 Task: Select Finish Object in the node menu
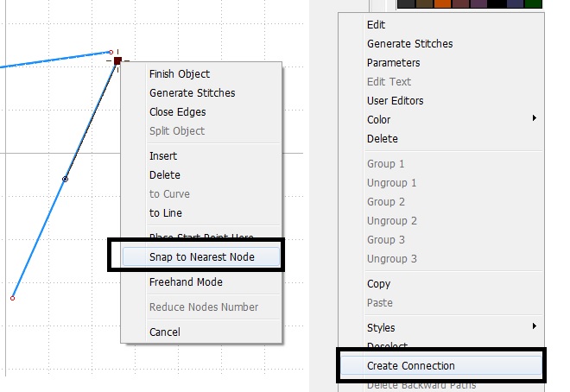click(179, 74)
